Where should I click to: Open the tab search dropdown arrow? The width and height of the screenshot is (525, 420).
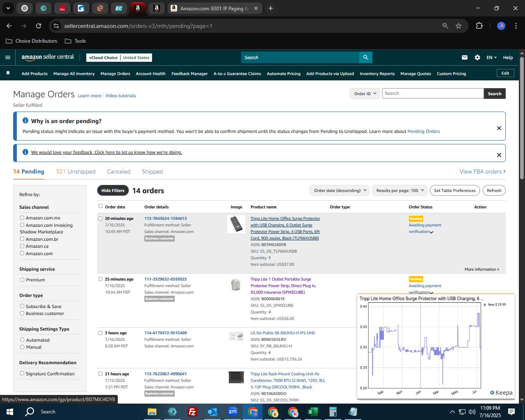(x=8, y=8)
